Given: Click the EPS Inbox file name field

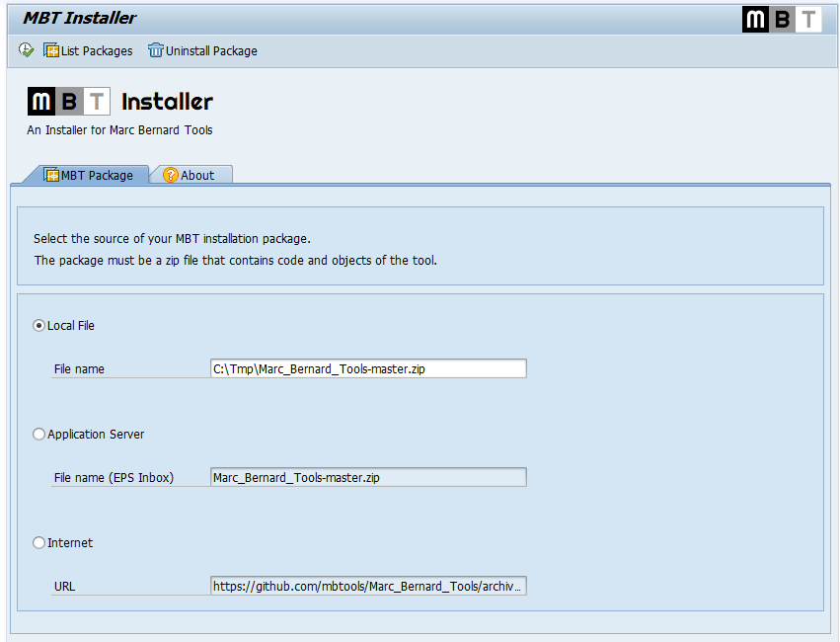Looking at the screenshot, I should click(368, 477).
